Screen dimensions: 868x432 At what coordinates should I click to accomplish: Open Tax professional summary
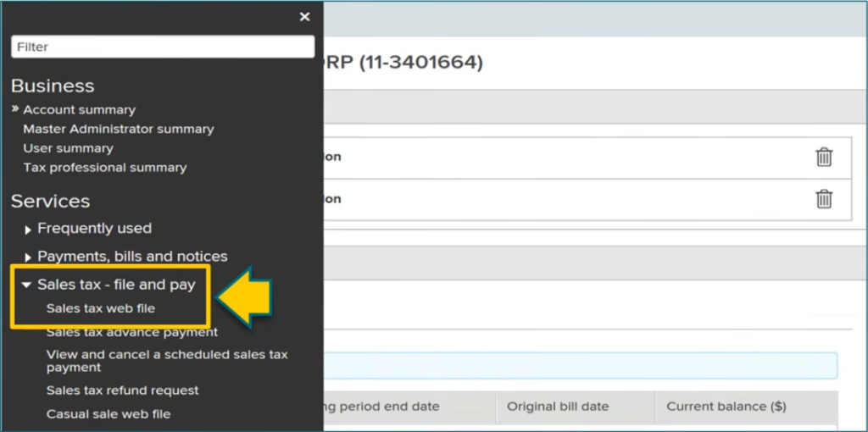click(105, 167)
